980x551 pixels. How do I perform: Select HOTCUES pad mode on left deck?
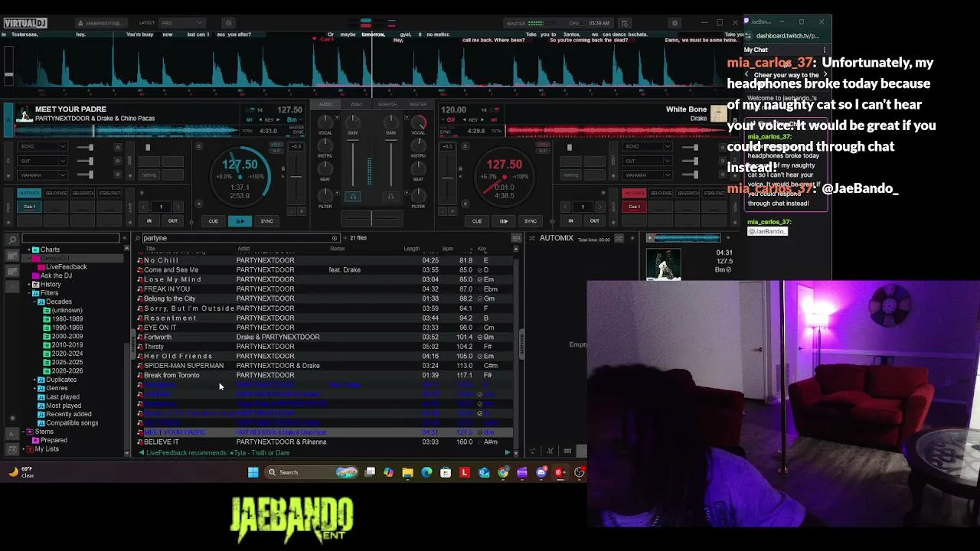pos(30,193)
